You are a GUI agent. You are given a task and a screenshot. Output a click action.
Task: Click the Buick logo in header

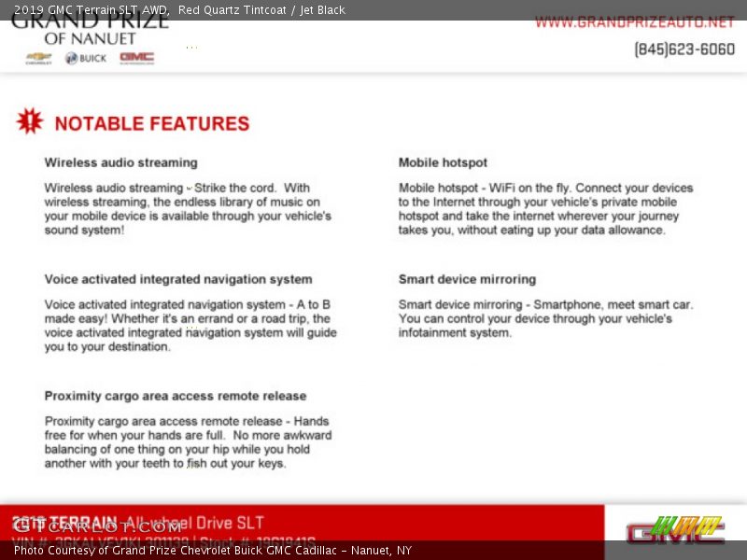(x=85, y=58)
